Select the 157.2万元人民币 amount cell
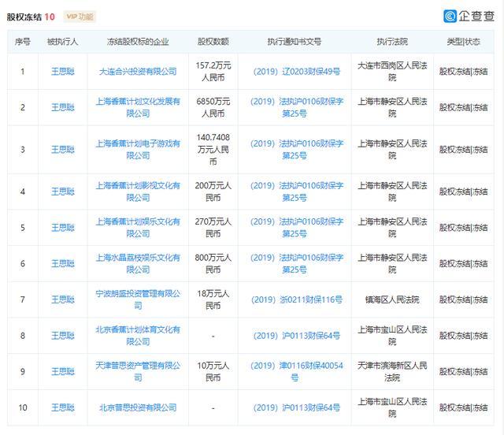 (x=213, y=72)
